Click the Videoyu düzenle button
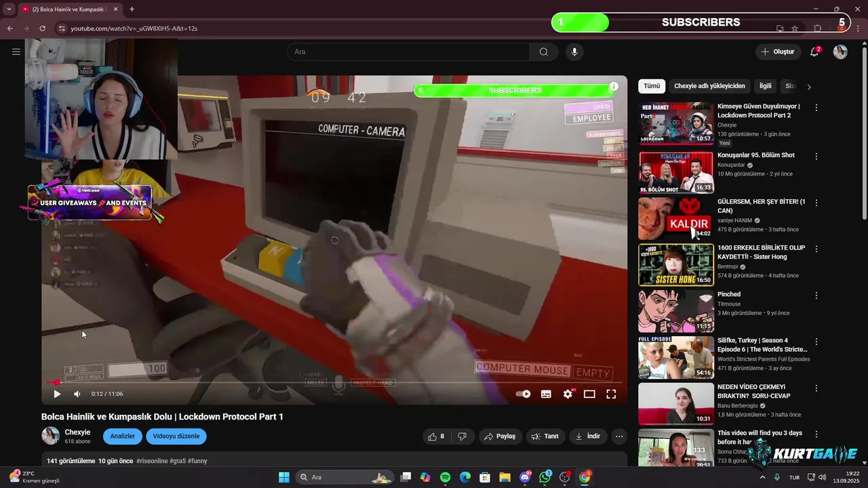The image size is (868, 488). (176, 436)
